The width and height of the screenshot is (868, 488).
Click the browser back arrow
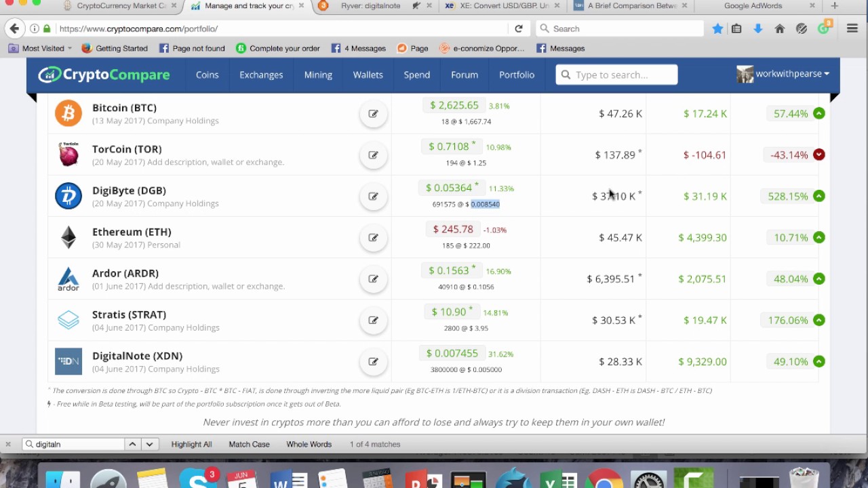(14, 28)
